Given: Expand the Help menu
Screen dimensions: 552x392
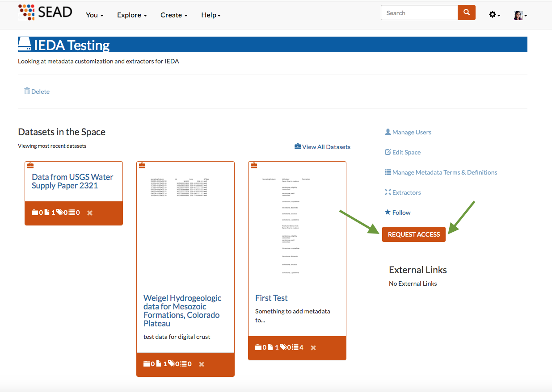Looking at the screenshot, I should [211, 15].
